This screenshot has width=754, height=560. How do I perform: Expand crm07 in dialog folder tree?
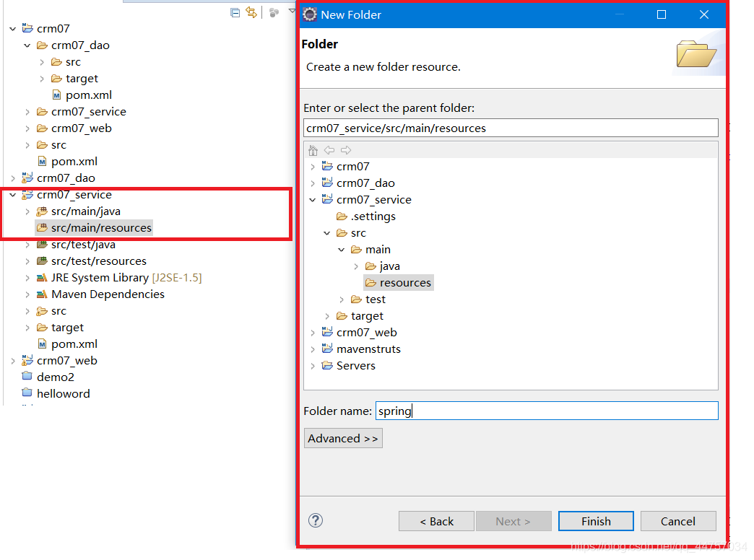coord(313,167)
